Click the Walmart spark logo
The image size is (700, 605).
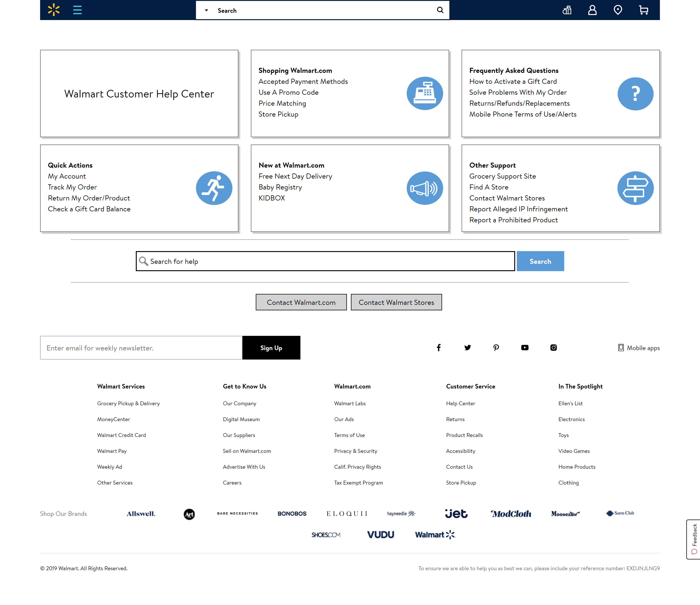[54, 10]
